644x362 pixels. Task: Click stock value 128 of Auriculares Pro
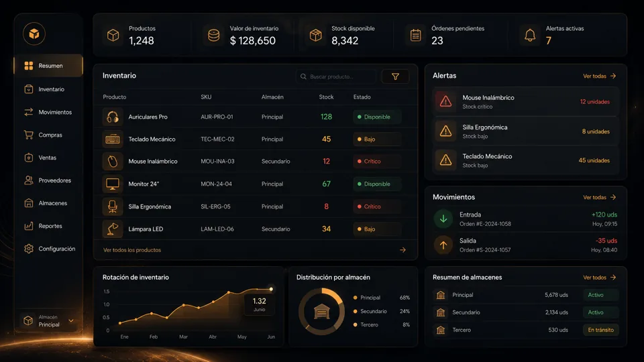click(326, 117)
